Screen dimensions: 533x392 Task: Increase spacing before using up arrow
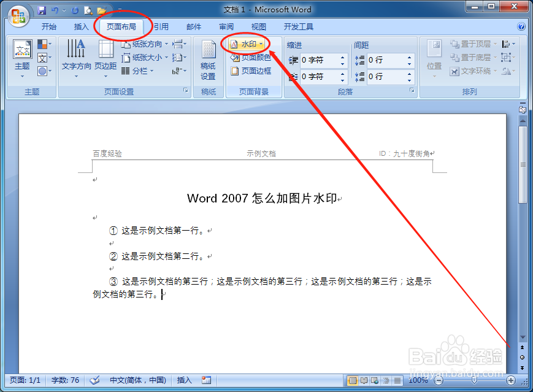tap(409, 57)
